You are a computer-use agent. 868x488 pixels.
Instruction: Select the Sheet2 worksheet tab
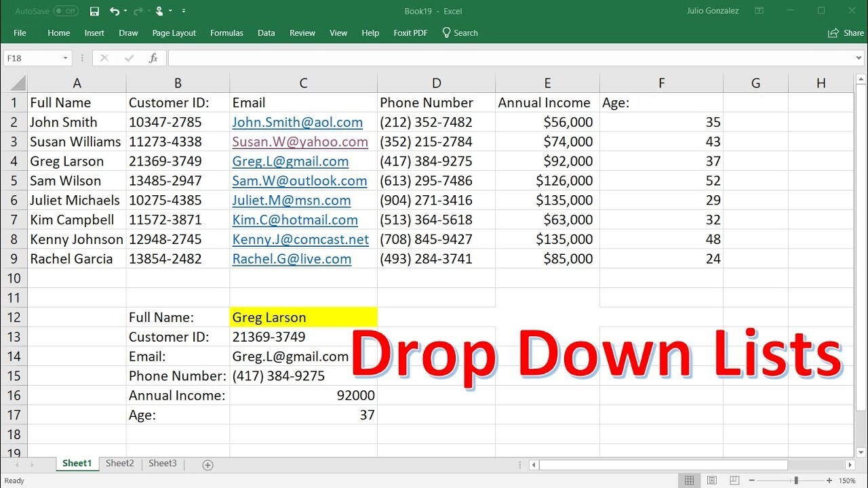tap(119, 463)
